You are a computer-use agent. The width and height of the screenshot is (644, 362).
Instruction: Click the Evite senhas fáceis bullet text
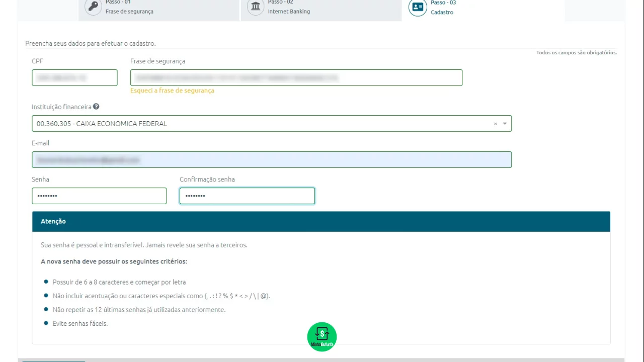click(x=80, y=323)
